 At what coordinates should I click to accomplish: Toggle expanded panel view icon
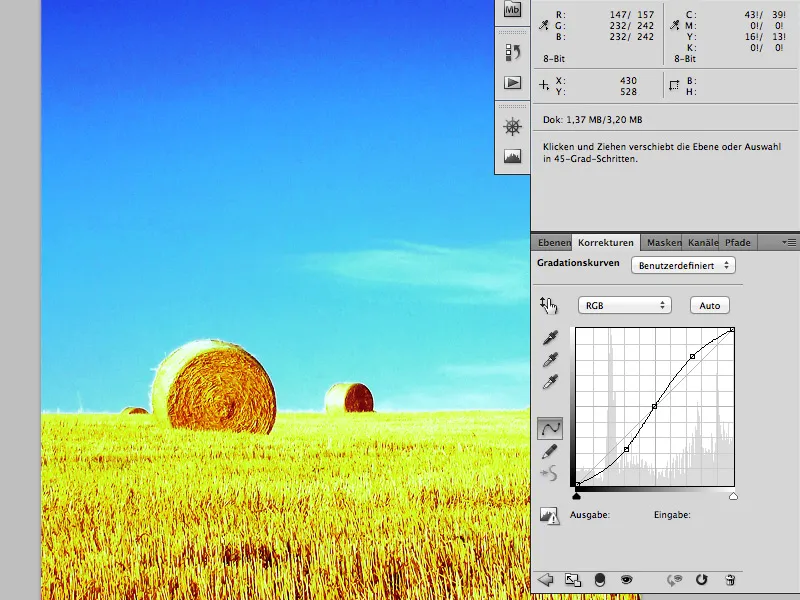coord(572,580)
